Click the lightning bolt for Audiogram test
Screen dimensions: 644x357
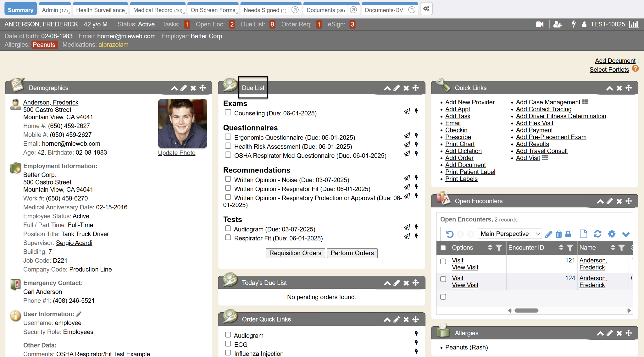click(x=416, y=227)
